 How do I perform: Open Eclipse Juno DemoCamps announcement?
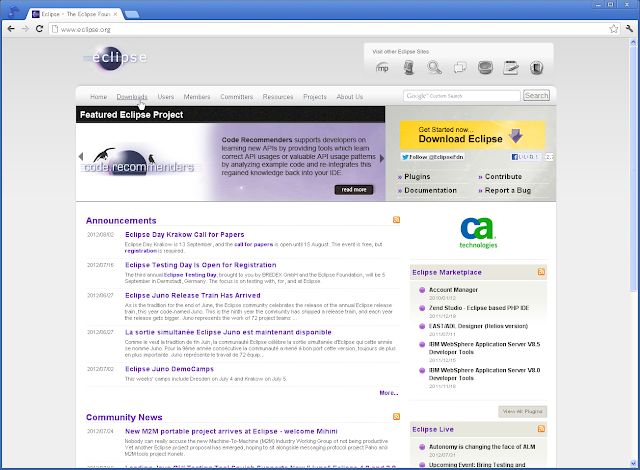[x=169, y=369]
